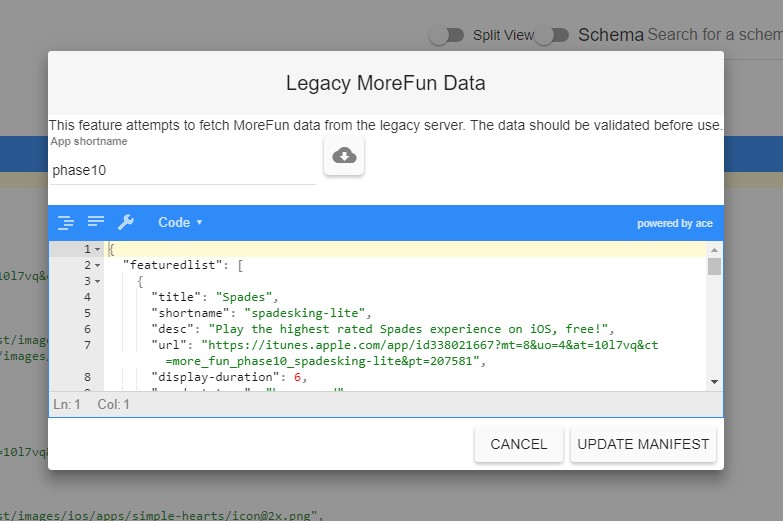The image size is (783, 521).
Task: Toggle the Schema switch
Action: [551, 35]
